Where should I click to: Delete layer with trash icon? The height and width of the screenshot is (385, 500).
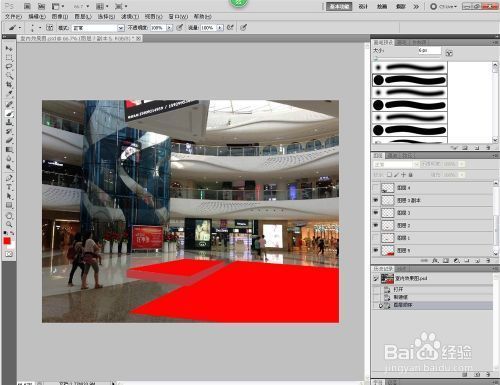[488, 260]
